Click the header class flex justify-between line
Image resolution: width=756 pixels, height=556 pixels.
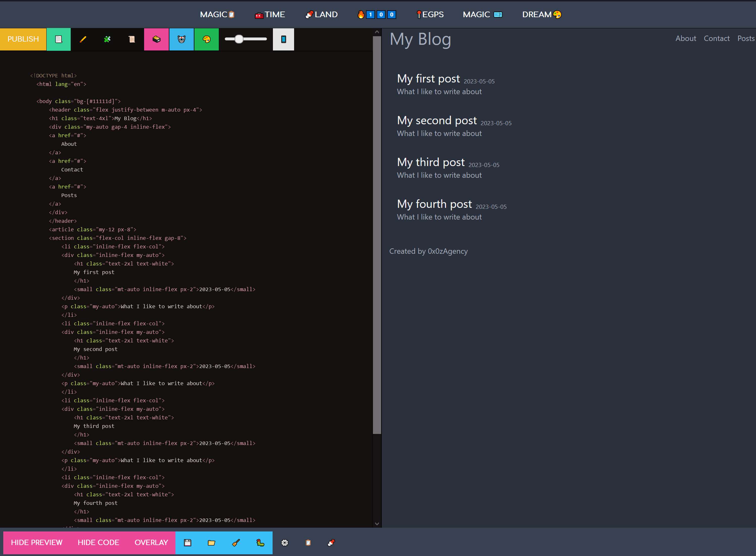pos(125,110)
